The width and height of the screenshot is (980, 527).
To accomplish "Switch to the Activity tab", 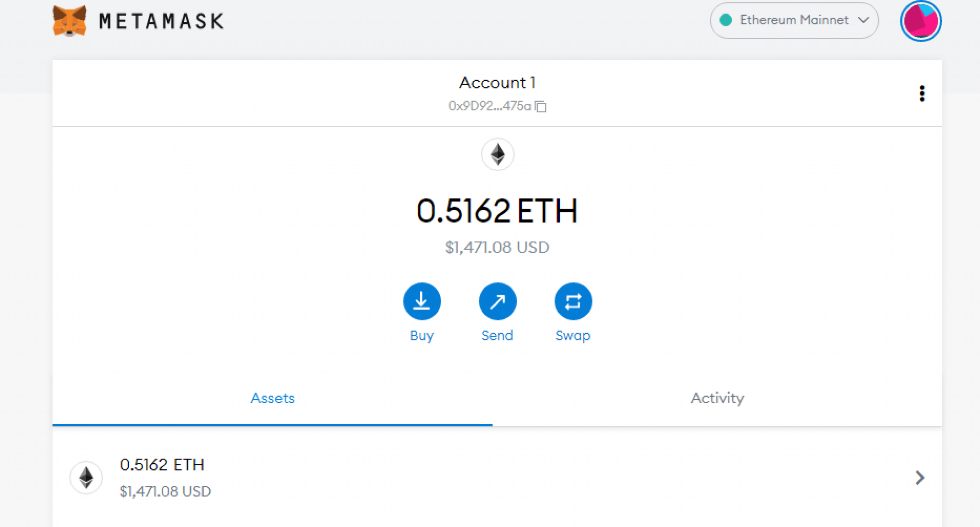I will point(716,398).
